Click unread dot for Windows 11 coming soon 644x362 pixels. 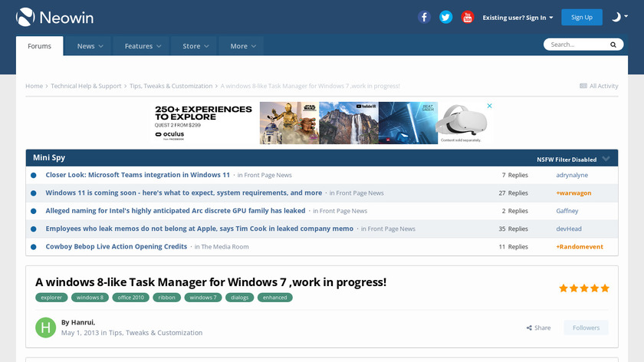tap(34, 193)
